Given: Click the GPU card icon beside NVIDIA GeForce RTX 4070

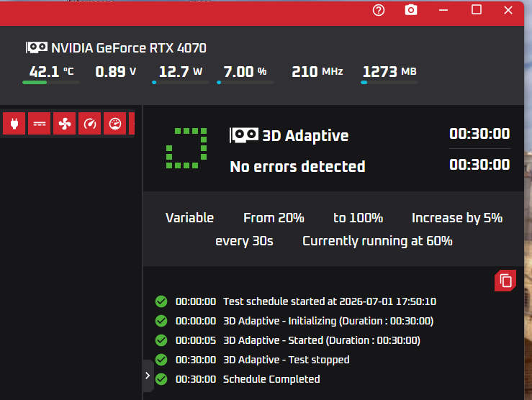Looking at the screenshot, I should point(37,47).
